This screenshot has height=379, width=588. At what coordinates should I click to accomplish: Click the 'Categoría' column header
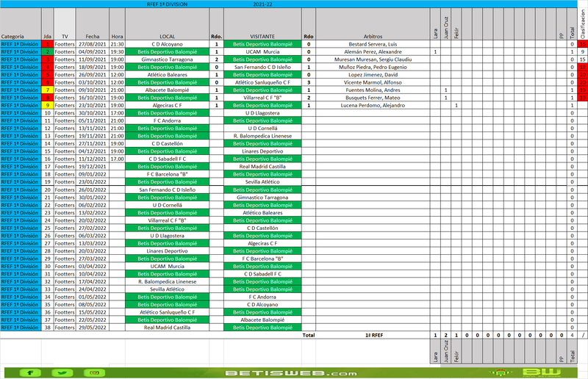(x=21, y=24)
